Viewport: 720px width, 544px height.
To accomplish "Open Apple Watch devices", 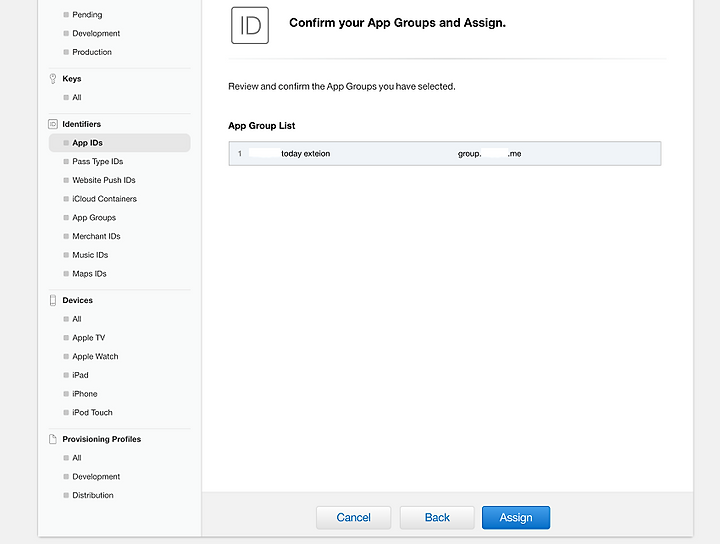I will 95,356.
